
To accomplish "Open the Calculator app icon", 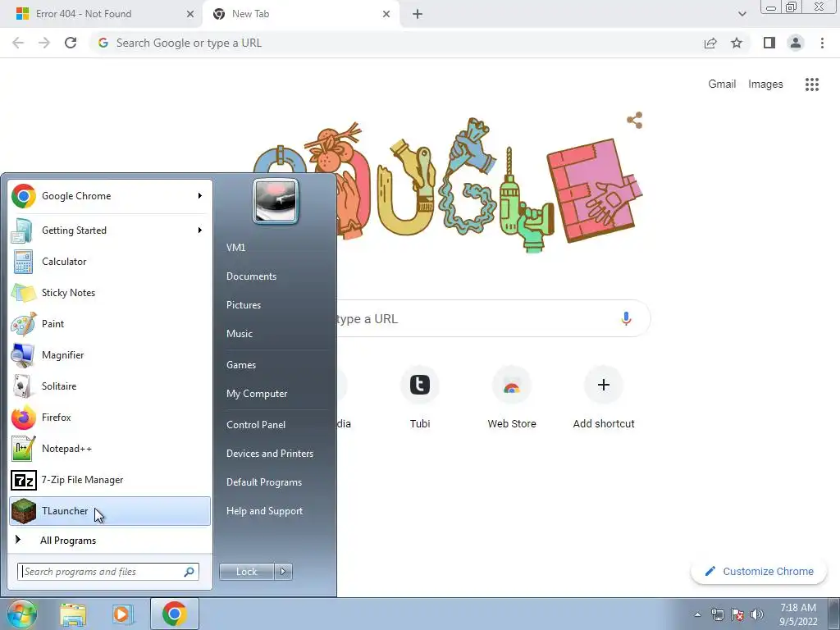I will 23,262.
